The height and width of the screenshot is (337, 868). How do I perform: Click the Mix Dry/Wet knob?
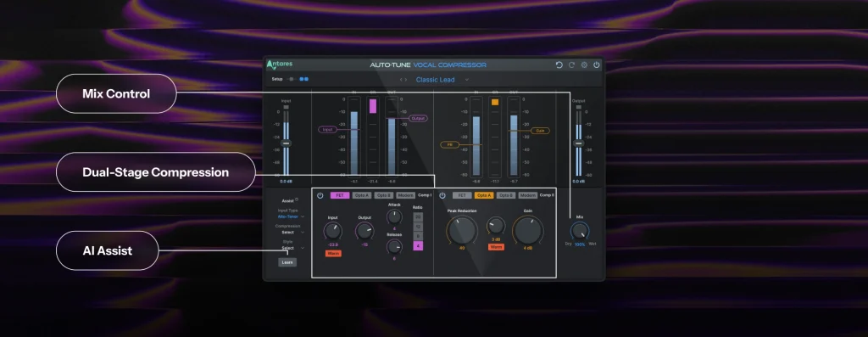tap(580, 231)
